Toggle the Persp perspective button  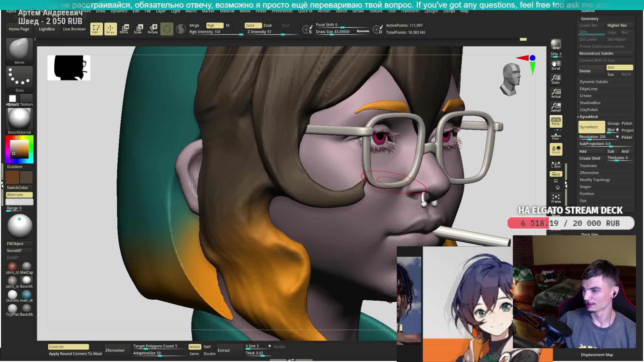pos(556,121)
